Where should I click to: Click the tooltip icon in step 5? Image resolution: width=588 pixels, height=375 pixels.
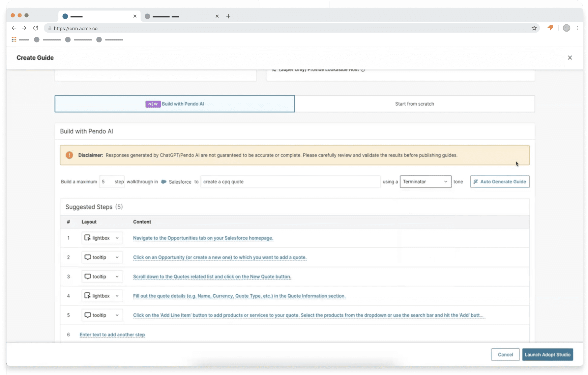point(87,315)
